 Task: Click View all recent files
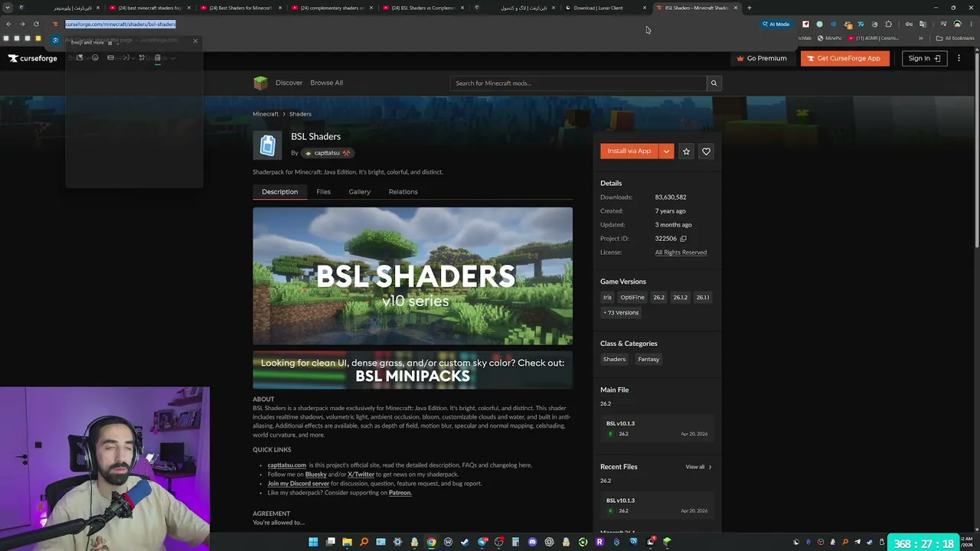point(698,467)
